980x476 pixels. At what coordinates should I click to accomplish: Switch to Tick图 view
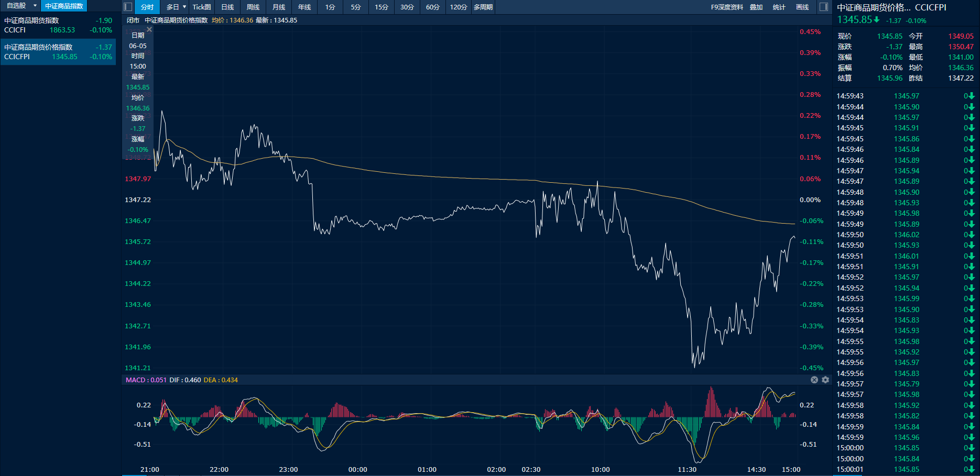tap(201, 7)
